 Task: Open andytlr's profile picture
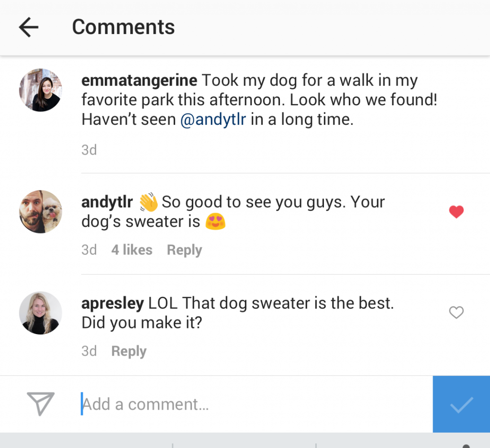click(41, 211)
